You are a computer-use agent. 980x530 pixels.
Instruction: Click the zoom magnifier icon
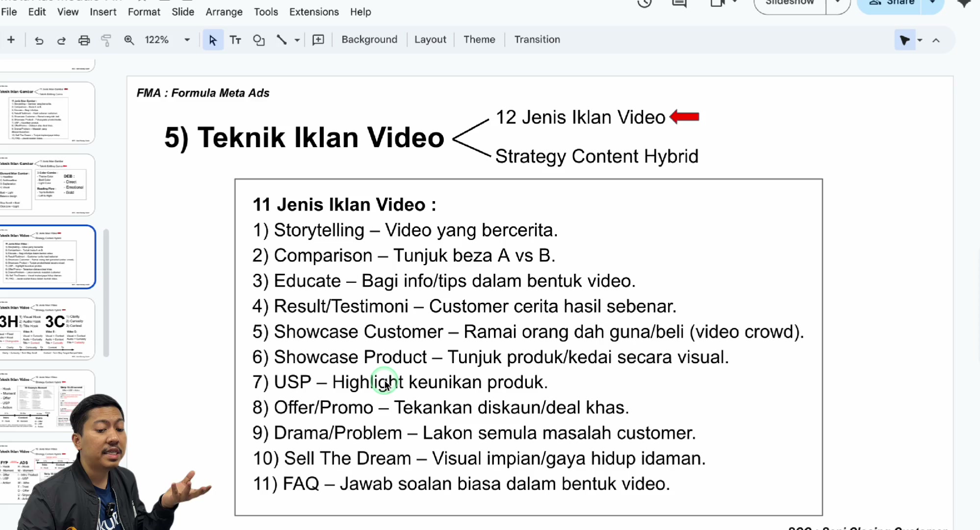129,40
